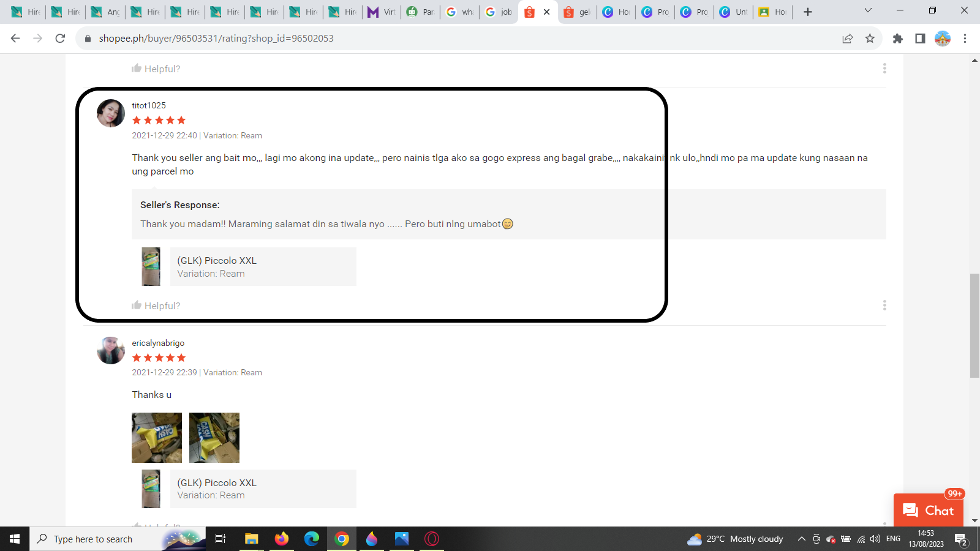Click username titot1025
The width and height of the screenshot is (980, 551).
(149, 105)
